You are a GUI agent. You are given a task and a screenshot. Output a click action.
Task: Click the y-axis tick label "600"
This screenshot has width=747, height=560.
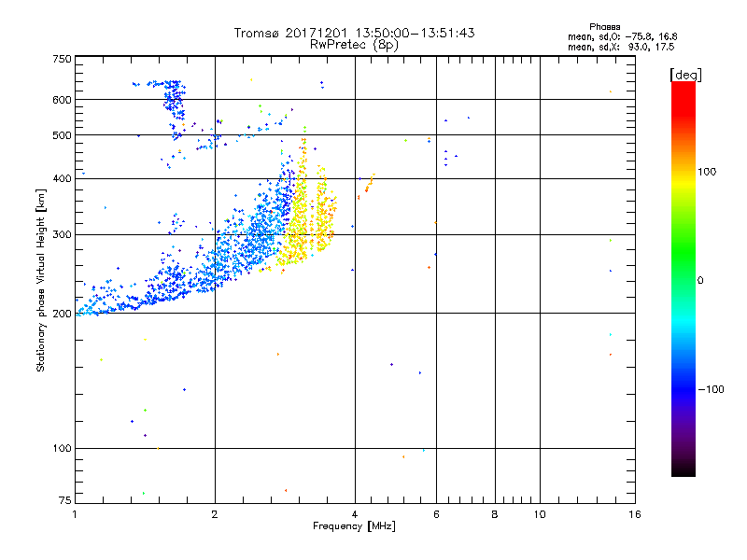(62, 100)
